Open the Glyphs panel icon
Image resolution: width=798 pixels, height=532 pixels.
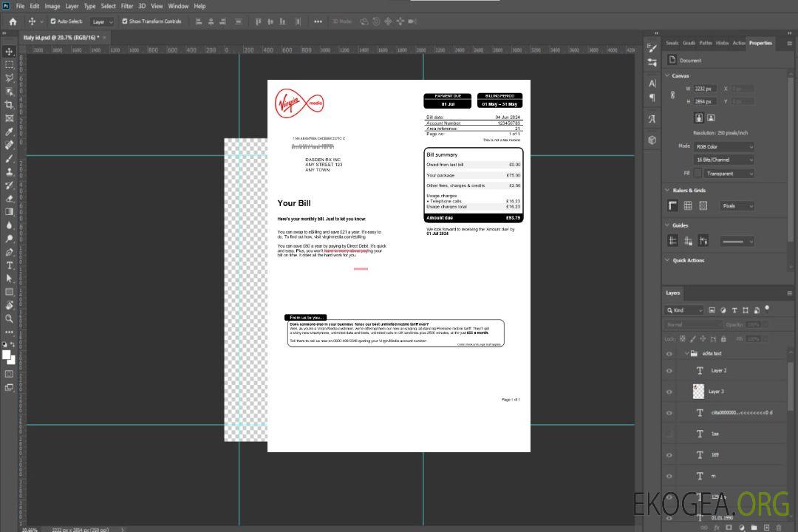click(x=652, y=119)
